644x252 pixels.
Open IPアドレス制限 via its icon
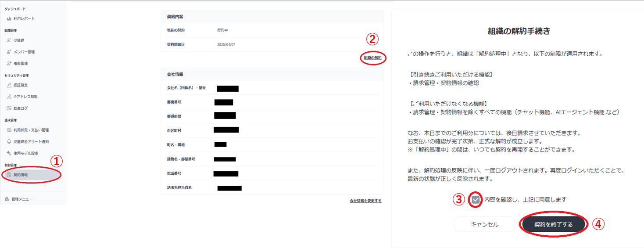tap(9, 97)
